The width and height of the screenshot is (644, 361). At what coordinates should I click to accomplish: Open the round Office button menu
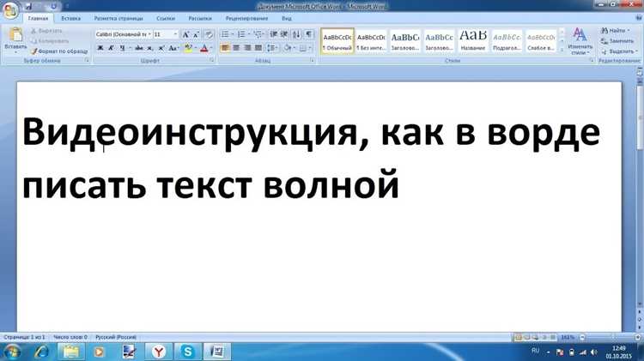[x=9, y=10]
